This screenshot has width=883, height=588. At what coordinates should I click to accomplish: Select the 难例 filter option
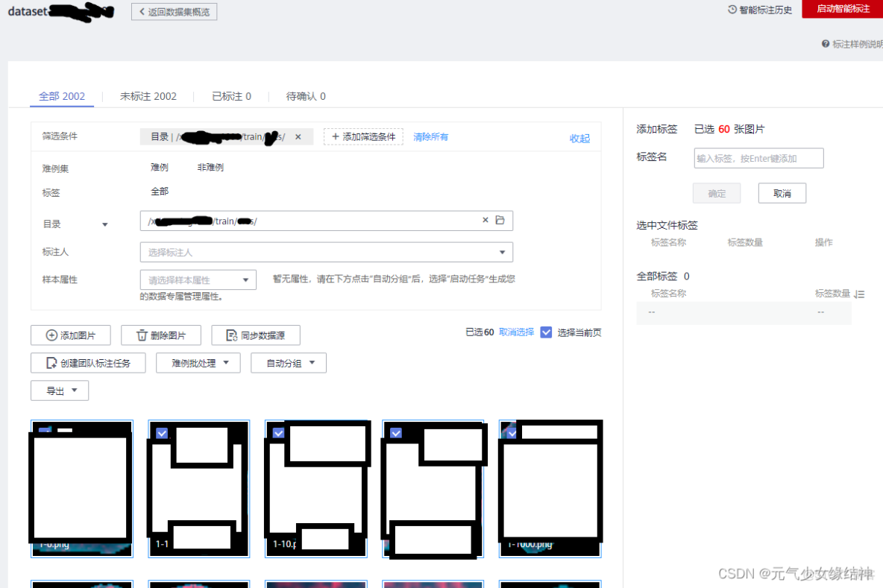click(159, 167)
